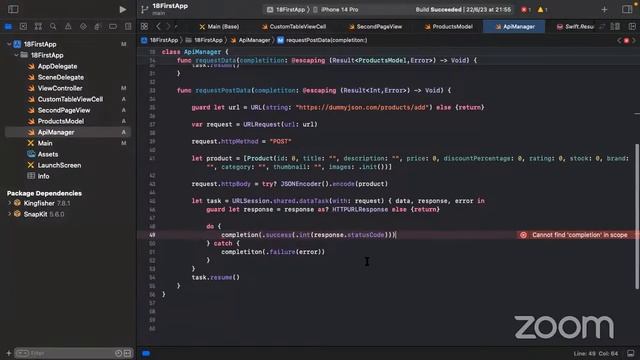The image size is (640, 360).
Task: Open the Debug navigator icon
Action: (x=98, y=27)
